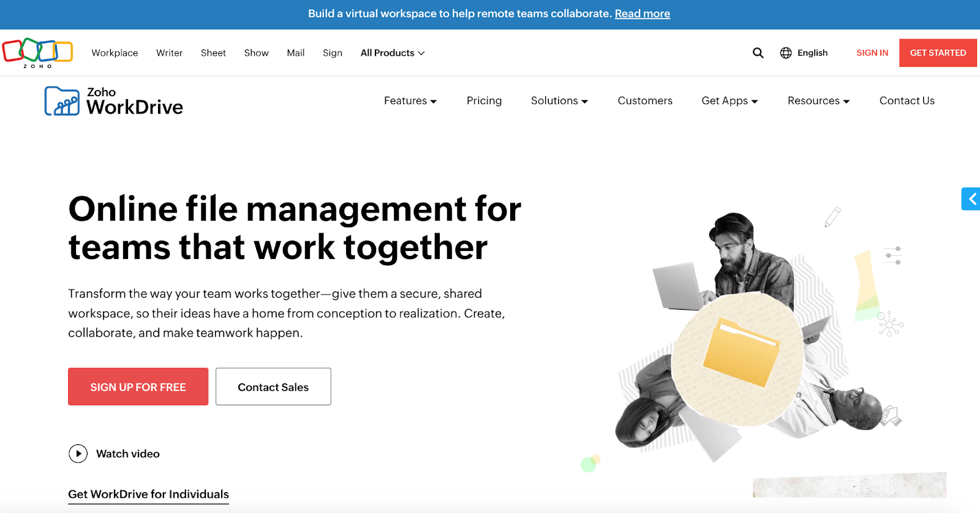Open the Solutions dropdown menu
Image resolution: width=980 pixels, height=513 pixels.
tap(559, 101)
